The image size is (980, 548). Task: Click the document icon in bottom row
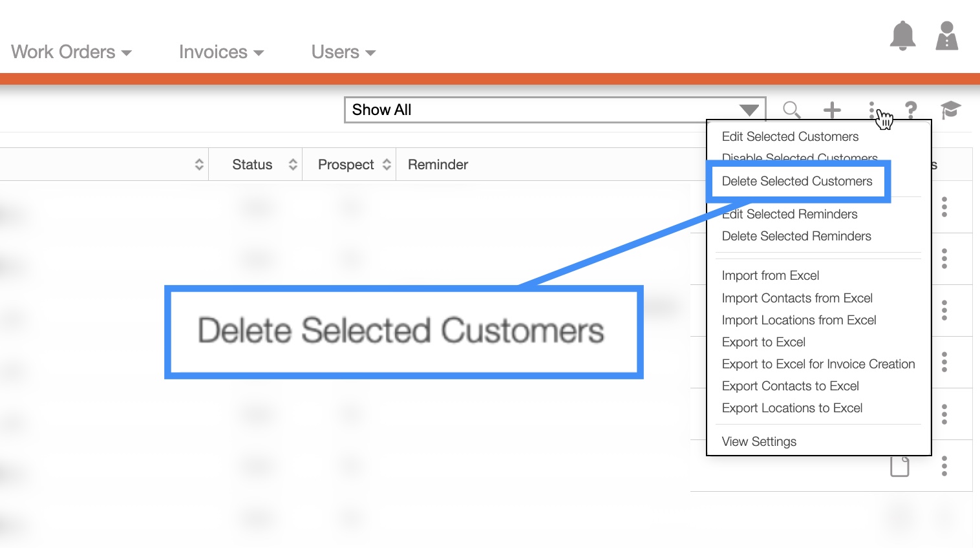(x=899, y=466)
